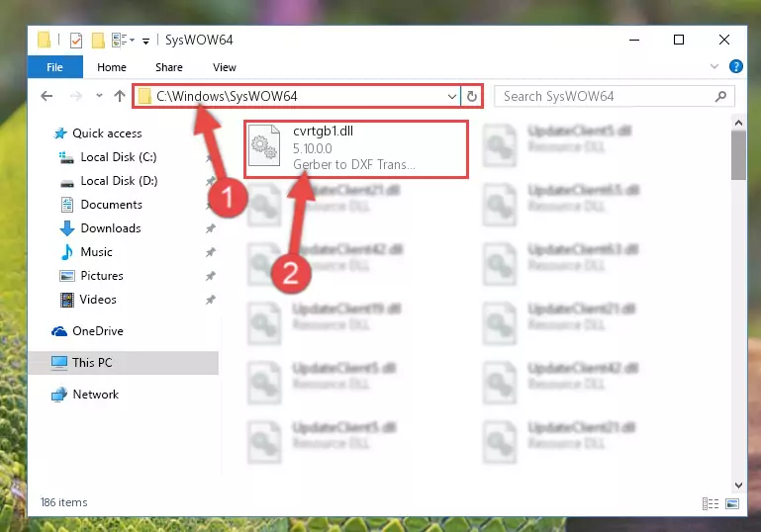Minimize the SysWOW64 window
761x532 pixels.
coord(634,40)
